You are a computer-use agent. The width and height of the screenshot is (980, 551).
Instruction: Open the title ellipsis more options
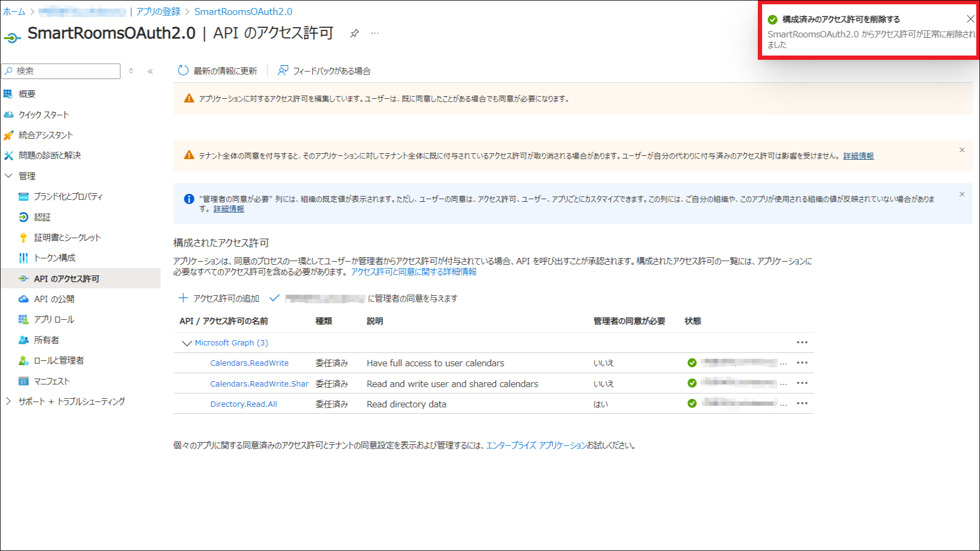(375, 34)
